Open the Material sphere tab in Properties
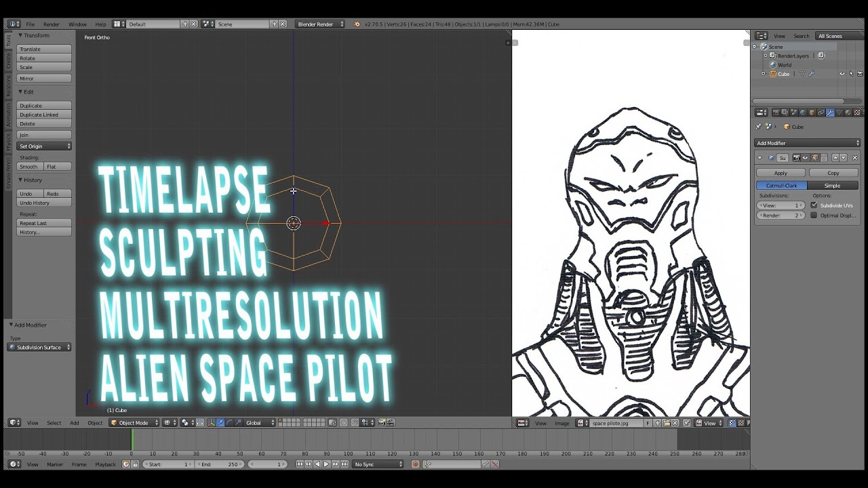868x488 pixels. [848, 113]
